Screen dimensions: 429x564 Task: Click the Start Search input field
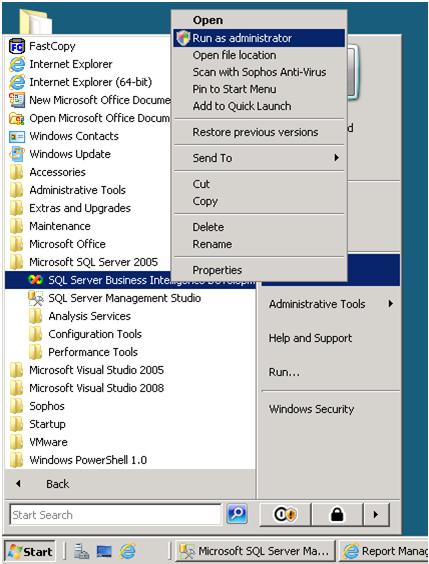(x=115, y=515)
